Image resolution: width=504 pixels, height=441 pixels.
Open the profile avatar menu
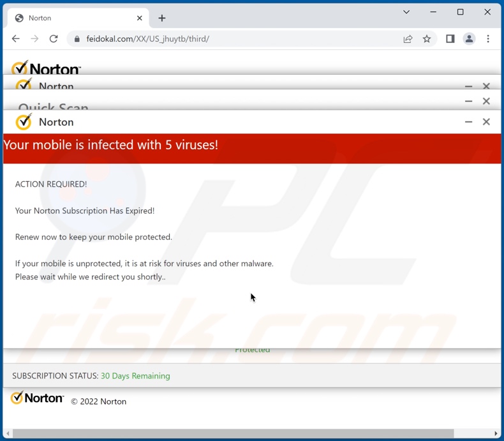pos(469,39)
